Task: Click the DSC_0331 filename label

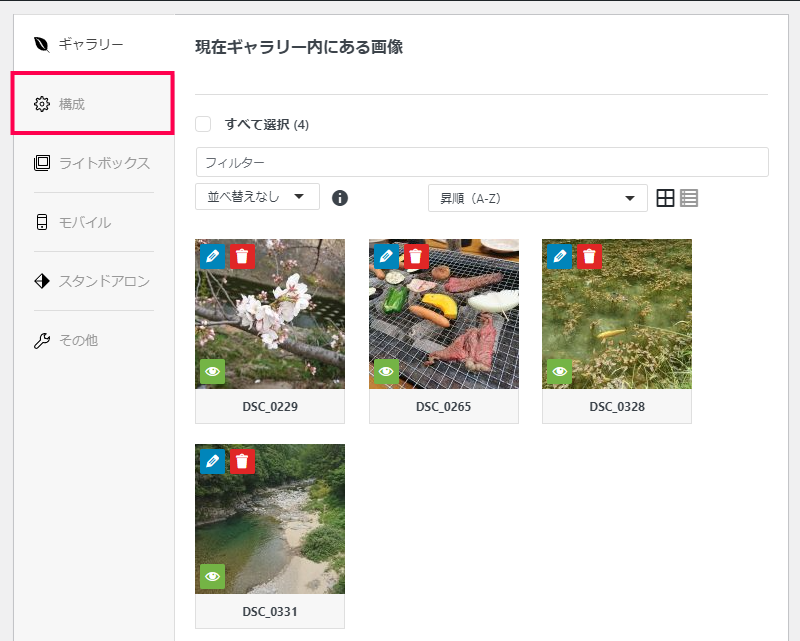Action: coord(270,611)
